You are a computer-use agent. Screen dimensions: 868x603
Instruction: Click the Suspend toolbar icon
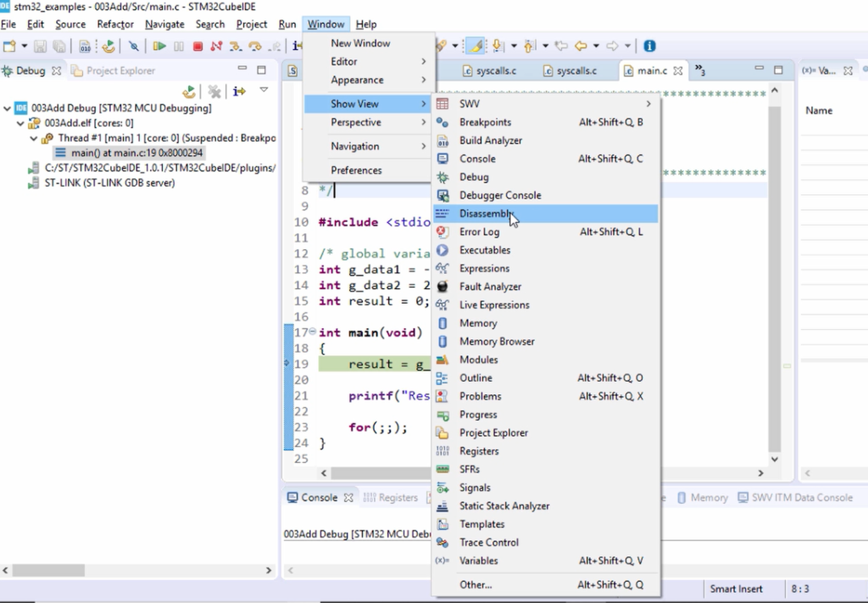[179, 46]
